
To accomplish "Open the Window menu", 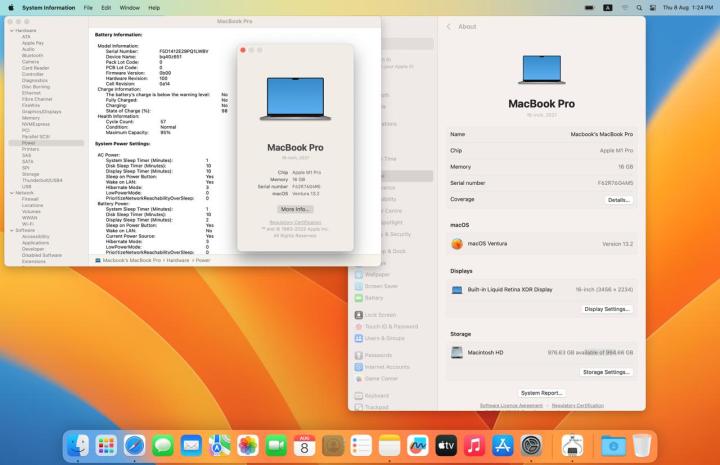I will [129, 8].
